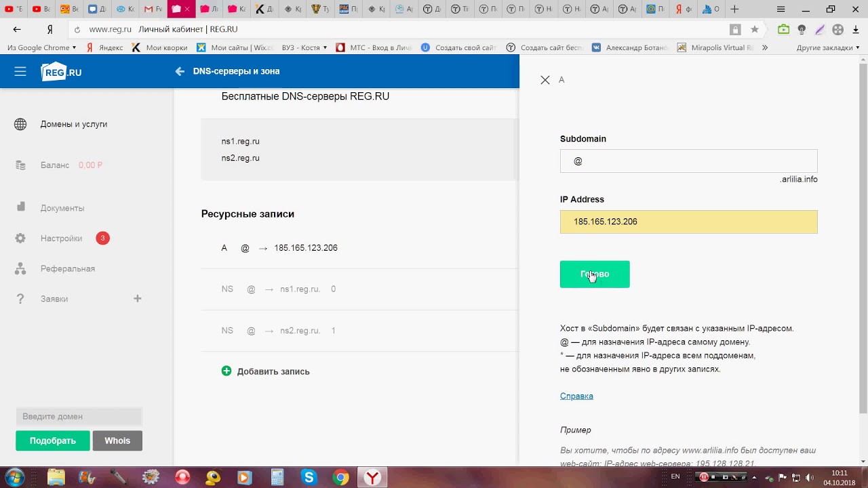Screen dimensions: 868x488
Task: Show more bookmarks with the double chevron
Action: [765, 47]
